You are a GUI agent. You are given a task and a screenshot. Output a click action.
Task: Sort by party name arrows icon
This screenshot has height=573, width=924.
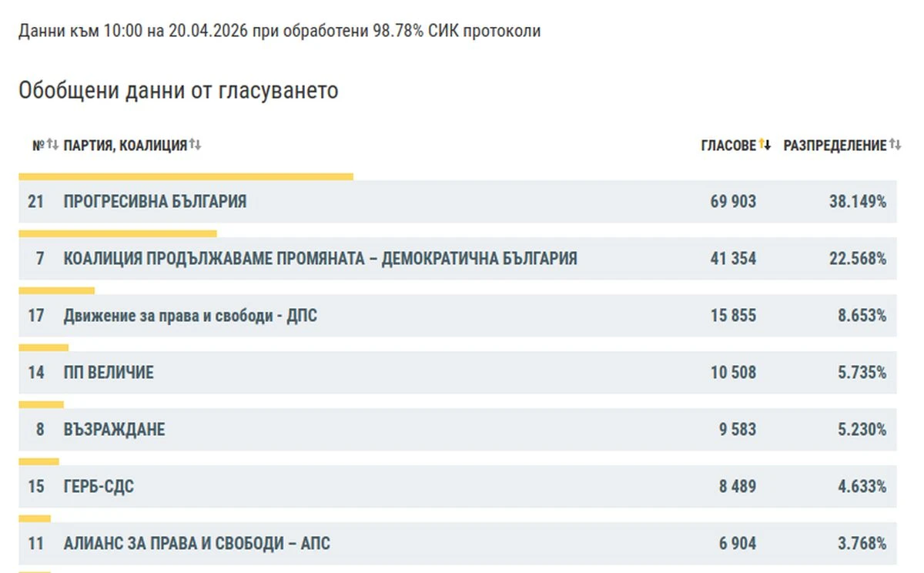point(195,145)
